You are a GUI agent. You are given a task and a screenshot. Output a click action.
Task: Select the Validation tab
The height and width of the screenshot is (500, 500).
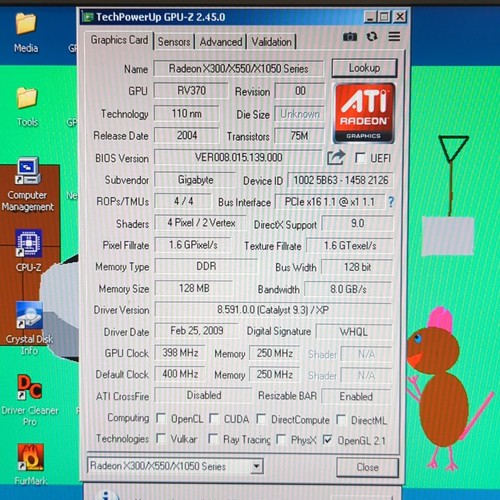(x=271, y=42)
